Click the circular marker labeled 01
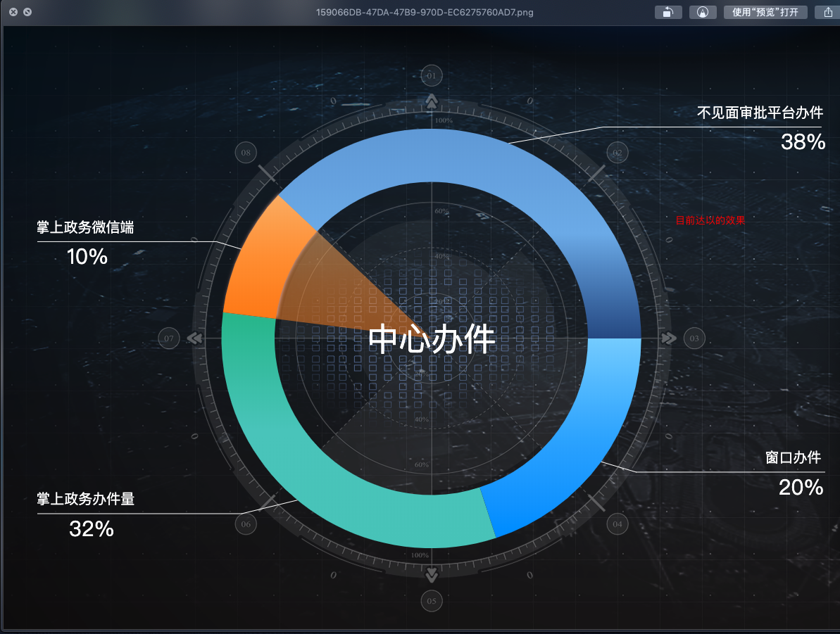 [x=432, y=75]
